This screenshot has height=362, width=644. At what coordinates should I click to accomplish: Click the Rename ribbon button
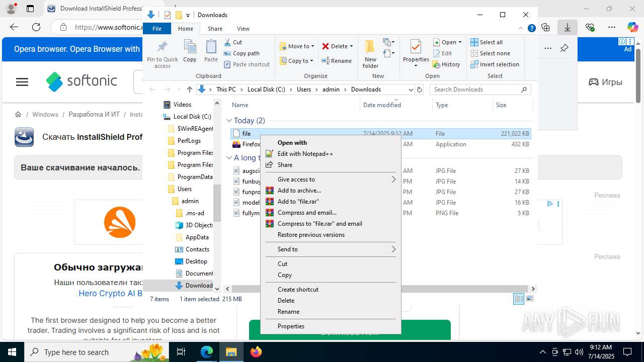click(337, 61)
